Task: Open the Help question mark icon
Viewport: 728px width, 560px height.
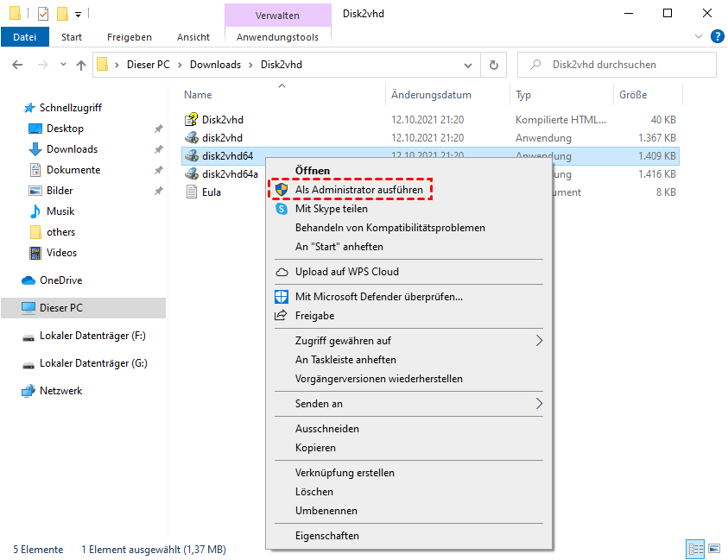Action: point(718,36)
